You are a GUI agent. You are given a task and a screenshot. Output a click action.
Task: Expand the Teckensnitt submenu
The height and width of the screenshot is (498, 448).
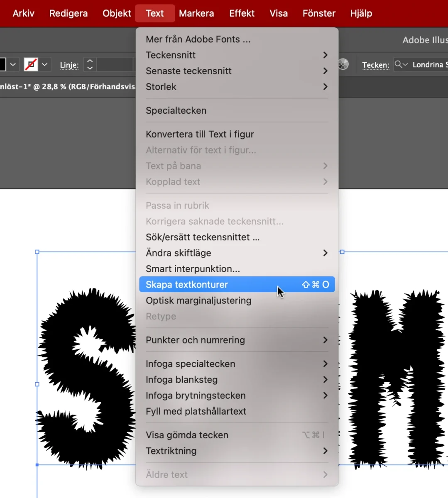pos(237,55)
